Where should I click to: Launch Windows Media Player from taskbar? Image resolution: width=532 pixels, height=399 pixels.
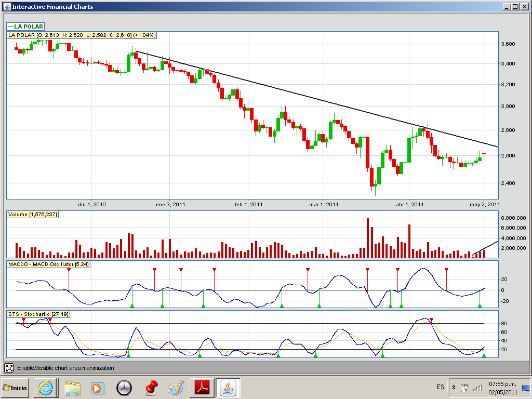pyautogui.click(x=97, y=388)
